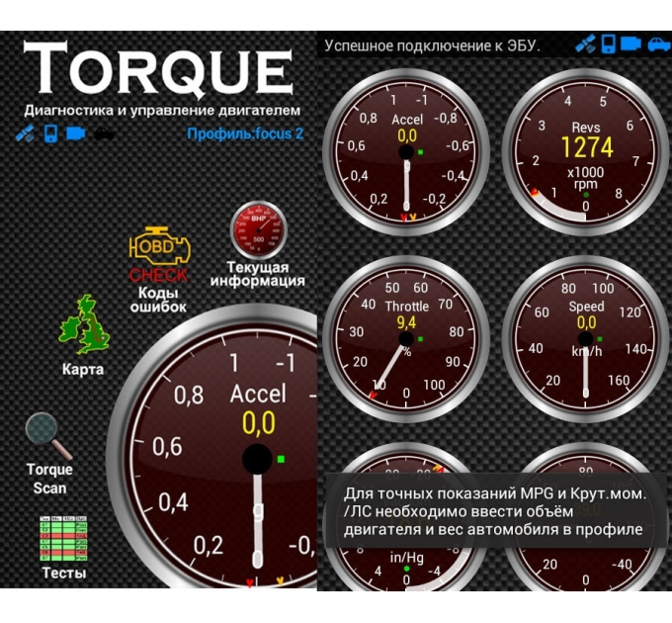Tap the Throttle gauge showing 9,4
672x623 pixels.
point(406,339)
